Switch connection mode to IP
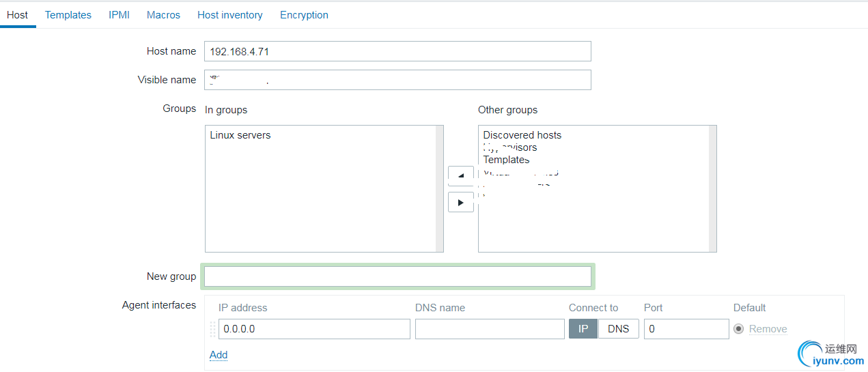This screenshot has height=372, width=868. coord(583,329)
